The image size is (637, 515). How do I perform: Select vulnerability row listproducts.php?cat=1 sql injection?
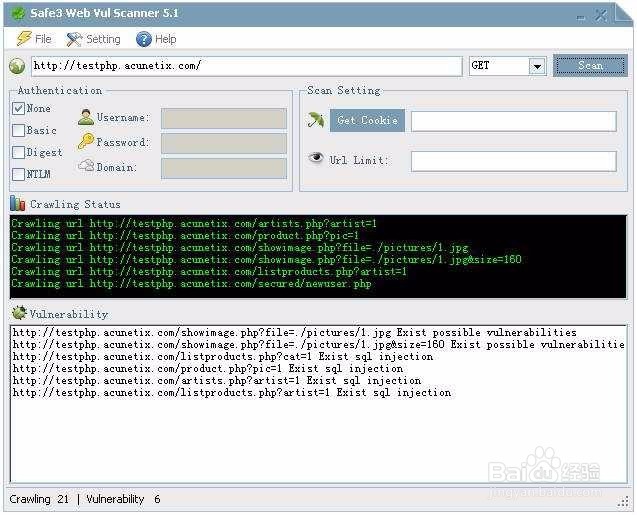click(223, 357)
